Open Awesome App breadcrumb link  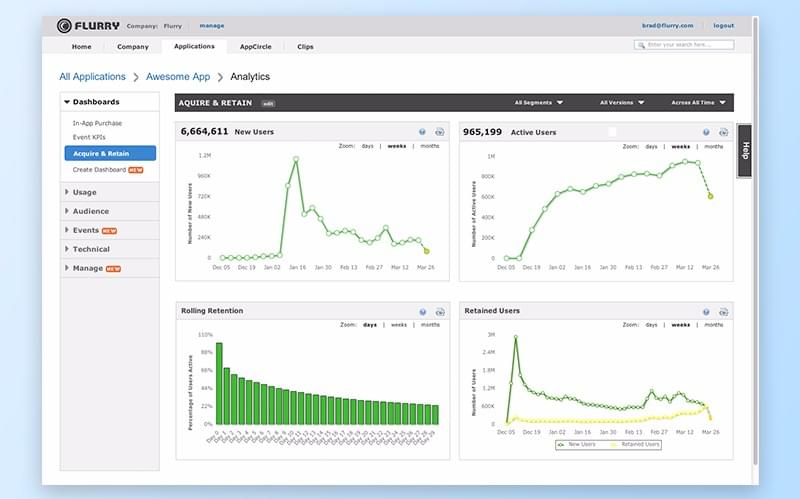178,77
